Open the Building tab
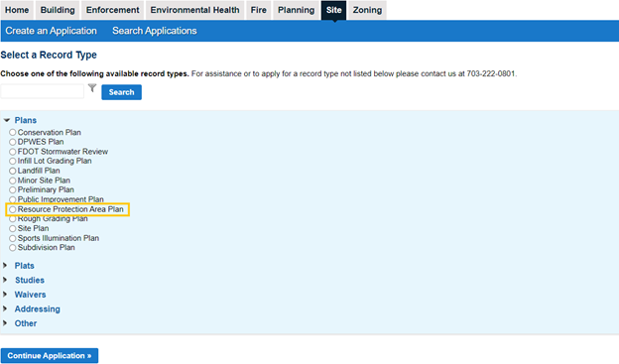The width and height of the screenshot is (619, 364). (x=58, y=10)
